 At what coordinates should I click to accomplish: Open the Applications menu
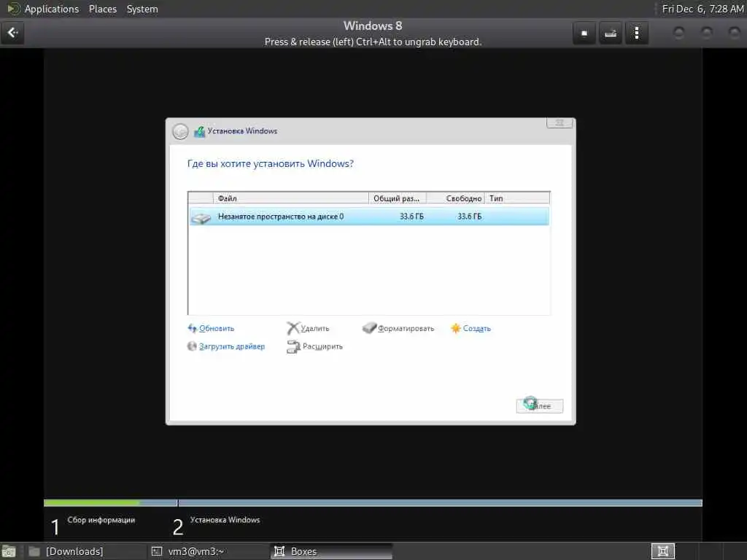(x=52, y=9)
